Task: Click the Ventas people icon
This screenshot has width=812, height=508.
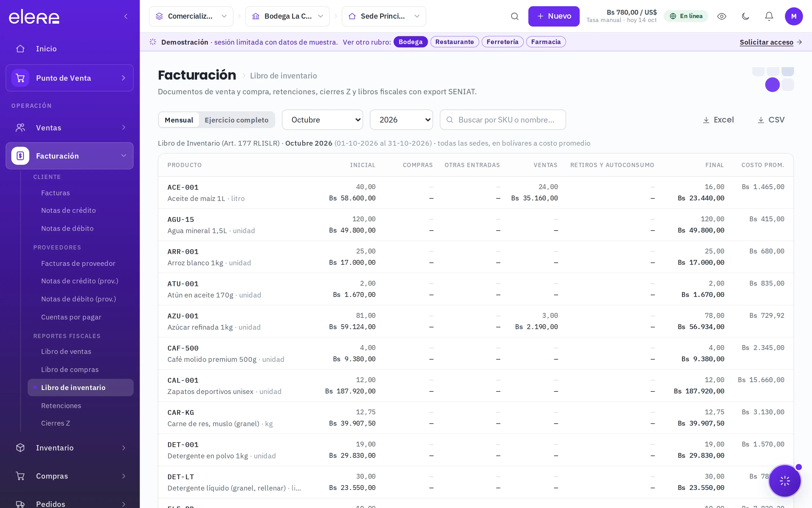Action: click(x=21, y=128)
